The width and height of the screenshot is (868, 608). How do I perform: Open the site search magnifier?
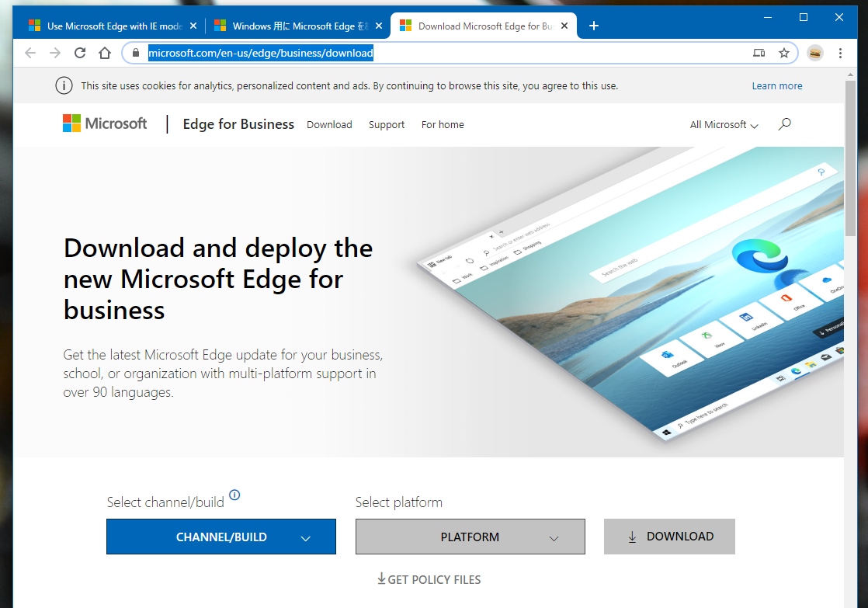784,124
